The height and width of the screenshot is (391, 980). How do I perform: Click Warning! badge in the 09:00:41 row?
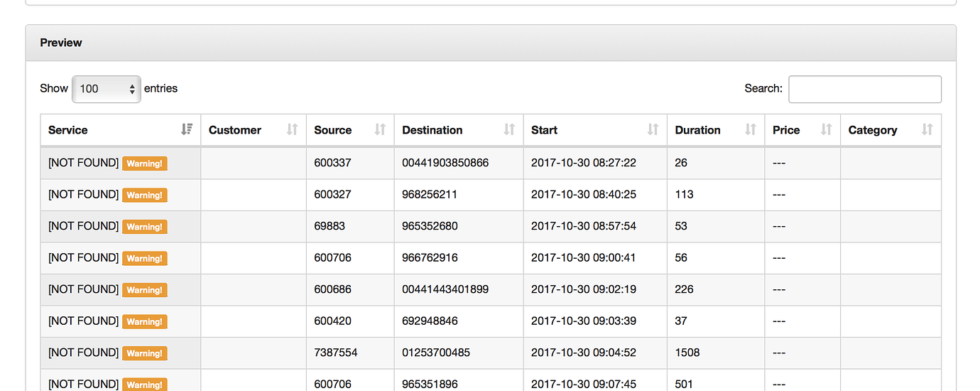click(145, 258)
